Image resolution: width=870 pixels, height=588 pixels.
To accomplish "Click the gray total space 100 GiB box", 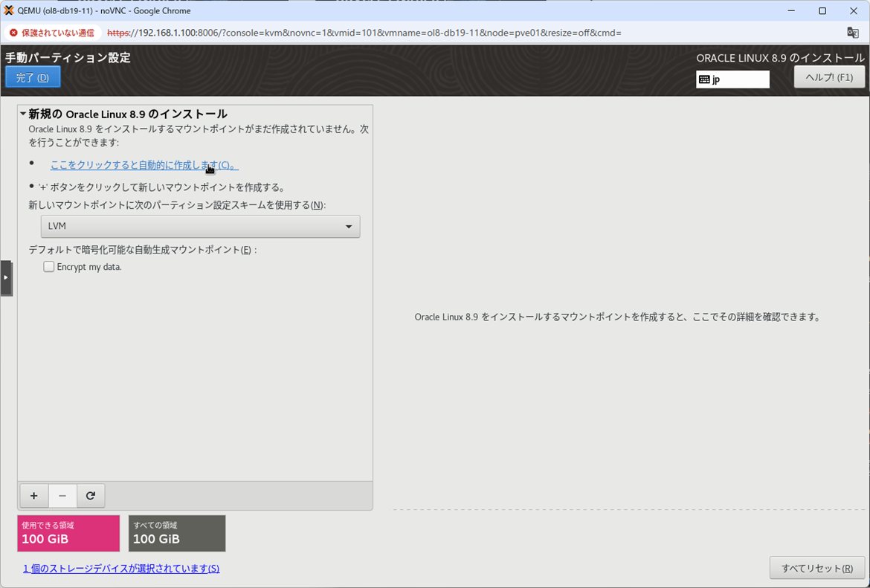I will coord(177,533).
